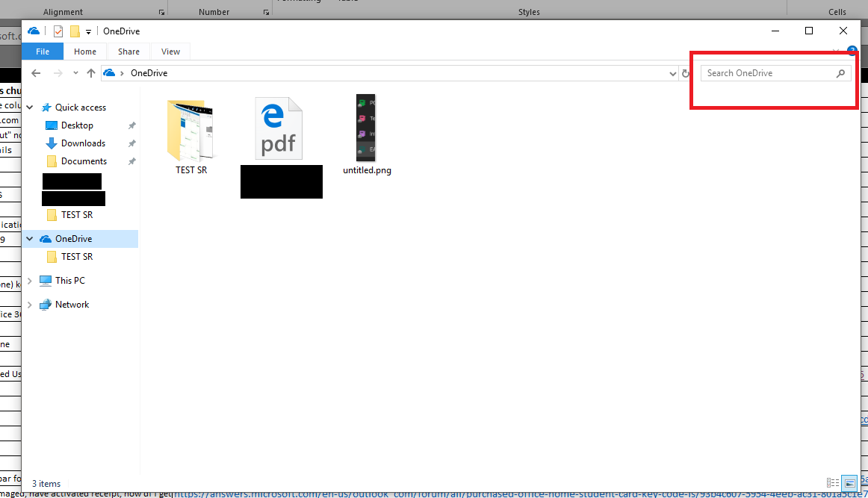
Task: Select This PC in navigation pane
Action: pyautogui.click(x=69, y=281)
